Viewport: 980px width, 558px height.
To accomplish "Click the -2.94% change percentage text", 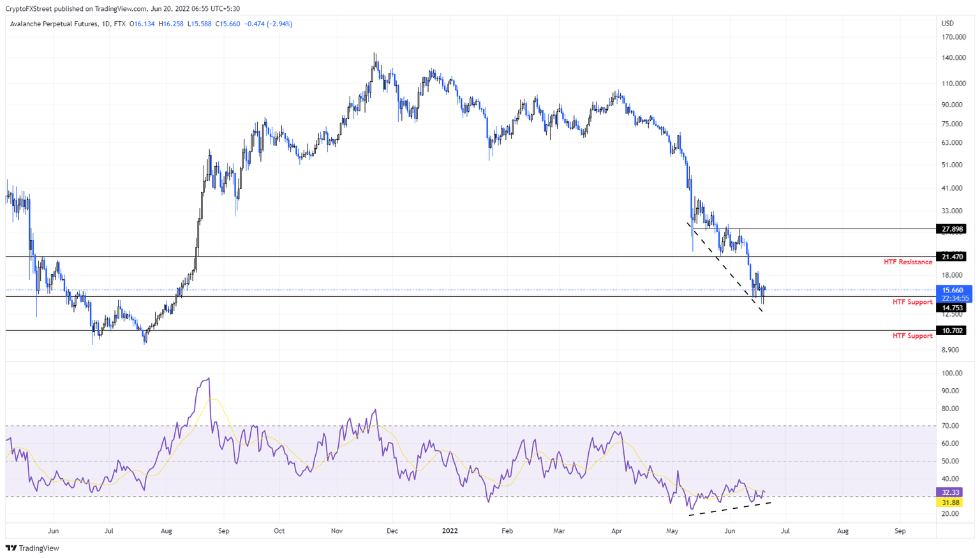I will [279, 24].
